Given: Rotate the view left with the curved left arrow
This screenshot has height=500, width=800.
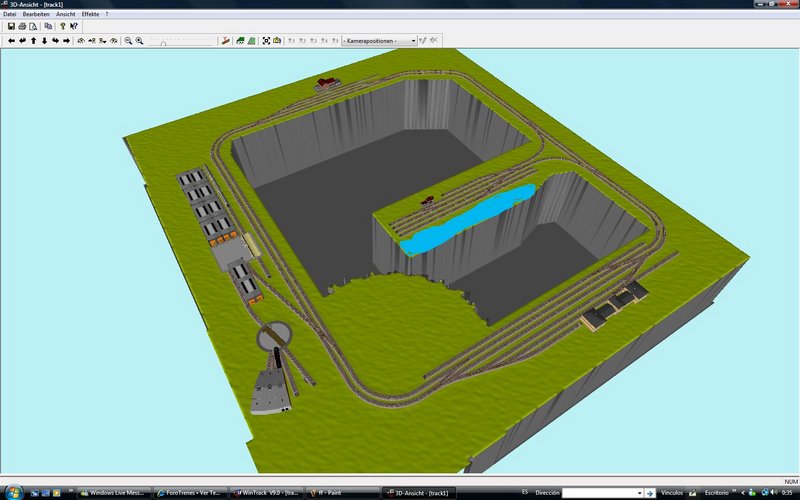Looking at the screenshot, I should [x=22, y=40].
